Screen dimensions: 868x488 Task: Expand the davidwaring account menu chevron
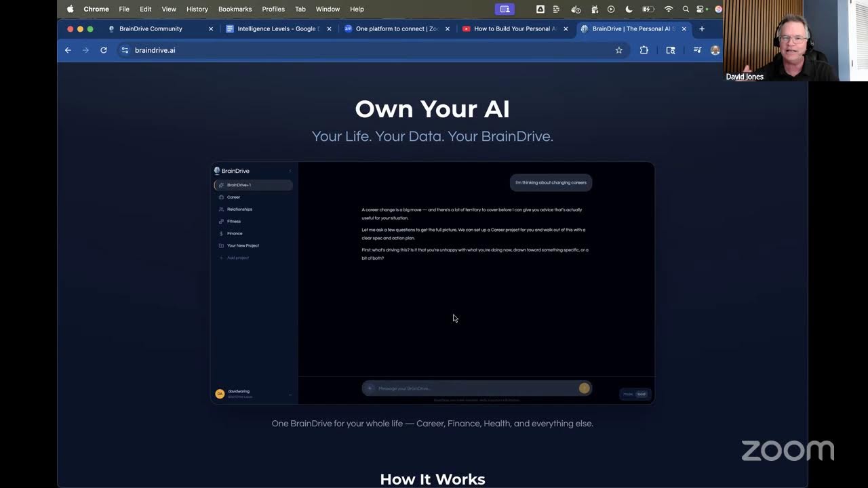click(x=290, y=394)
